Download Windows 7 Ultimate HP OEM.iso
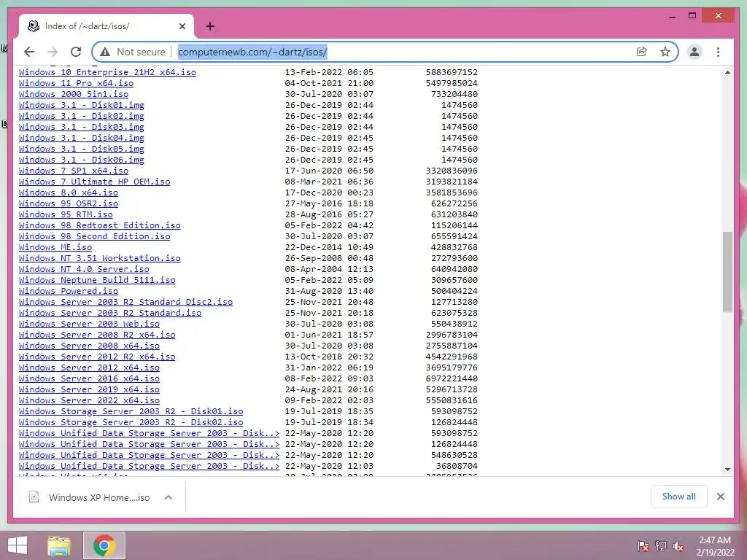 tap(94, 182)
